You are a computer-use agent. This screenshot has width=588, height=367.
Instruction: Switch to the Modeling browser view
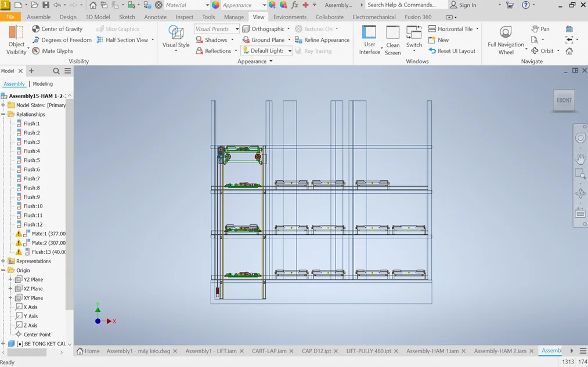click(x=43, y=84)
